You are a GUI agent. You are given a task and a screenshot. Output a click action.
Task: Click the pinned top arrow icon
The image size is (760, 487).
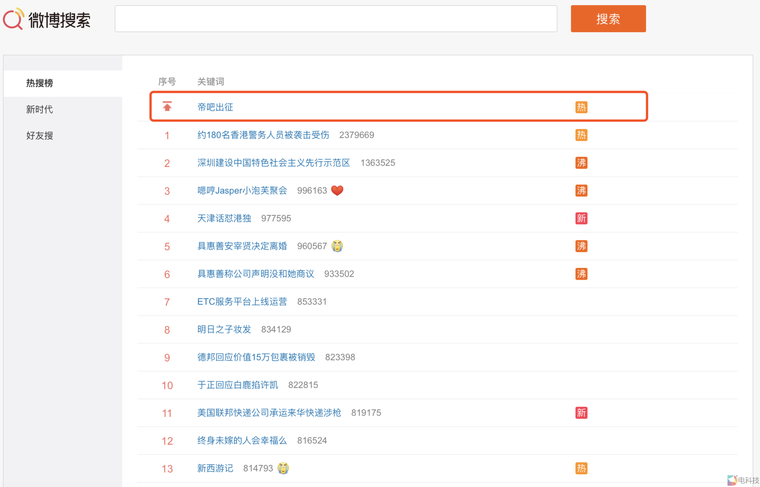tap(167, 107)
